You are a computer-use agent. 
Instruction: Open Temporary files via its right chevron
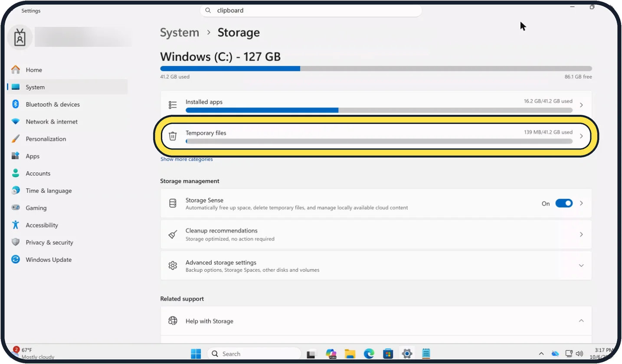(x=581, y=136)
